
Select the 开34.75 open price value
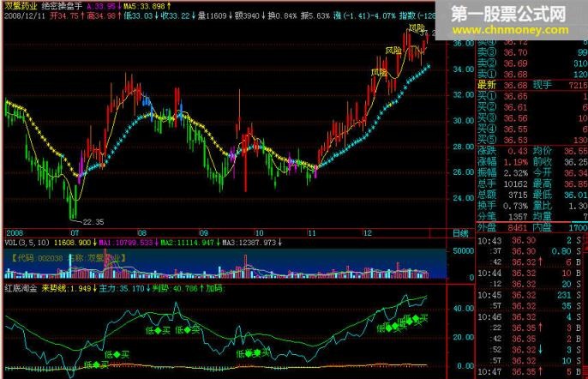(65, 15)
